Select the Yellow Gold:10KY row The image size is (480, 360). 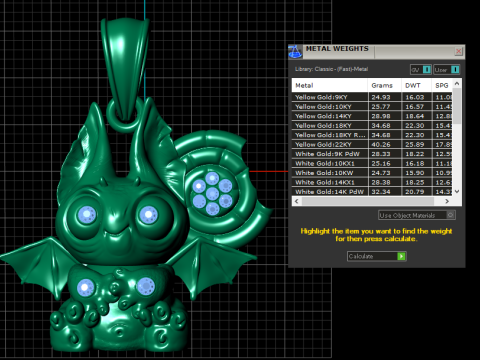coord(372,107)
